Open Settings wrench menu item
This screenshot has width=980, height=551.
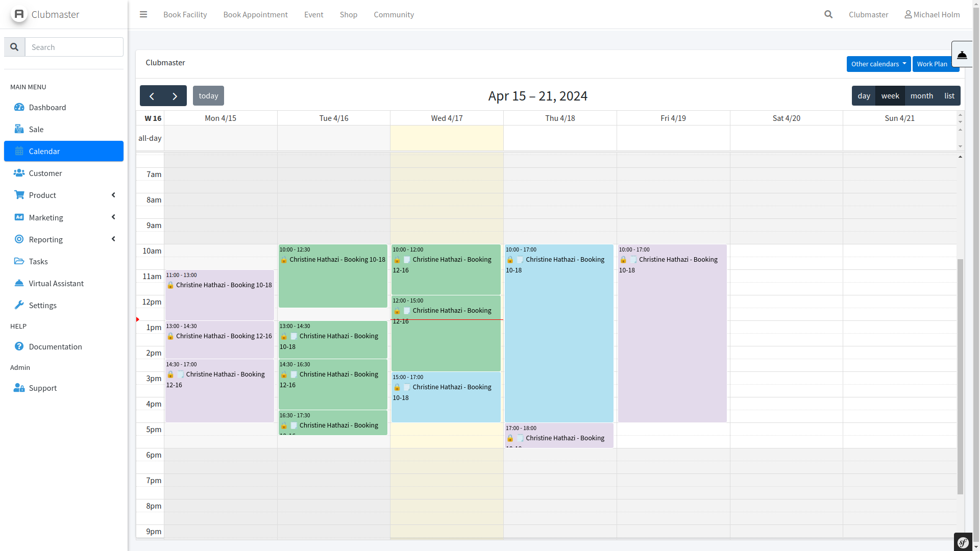pos(42,305)
